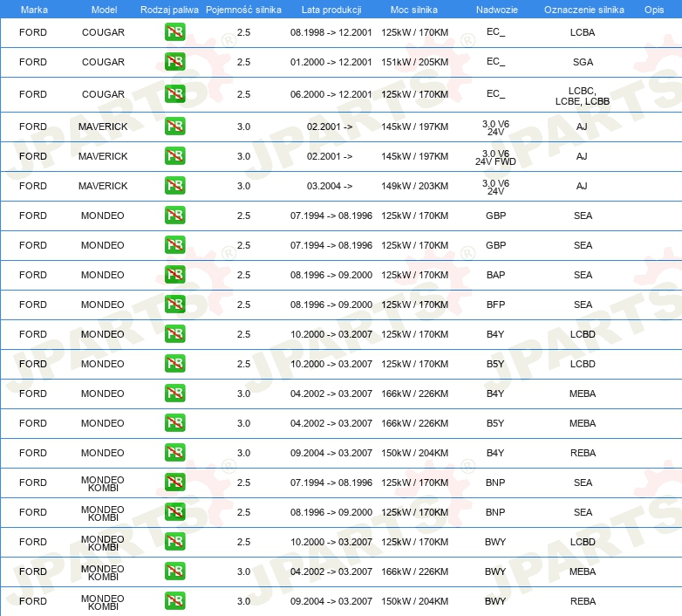Viewport: 682px width, 616px height.
Task: Click the 3.0 capacity cell in the 24V FWD row
Action: [x=243, y=156]
